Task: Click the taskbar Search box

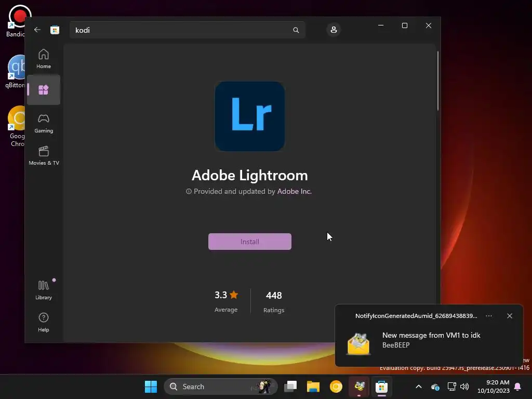Action: click(220, 387)
